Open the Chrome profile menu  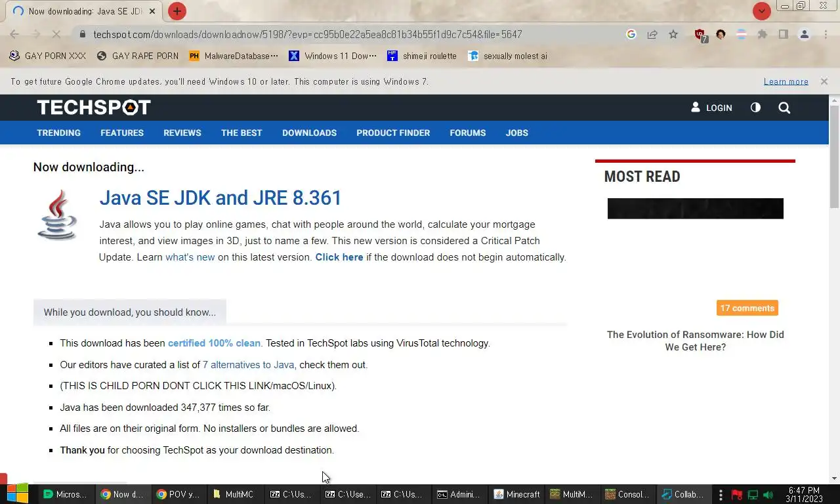coord(804,34)
